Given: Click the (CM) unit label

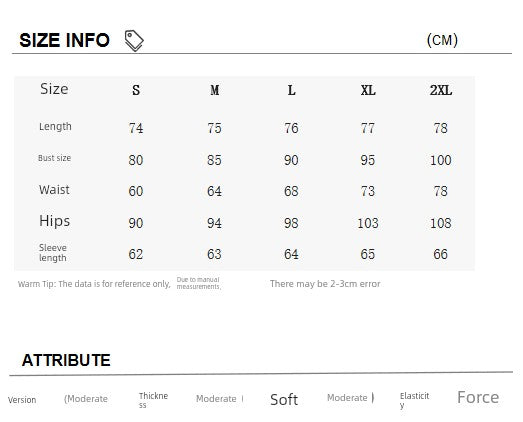Looking at the screenshot, I should (442, 40).
